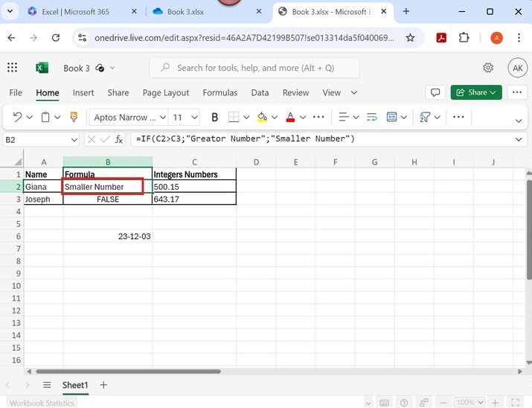Expand the Paste options dropdown
The height and width of the screenshot is (408, 532).
tap(57, 118)
